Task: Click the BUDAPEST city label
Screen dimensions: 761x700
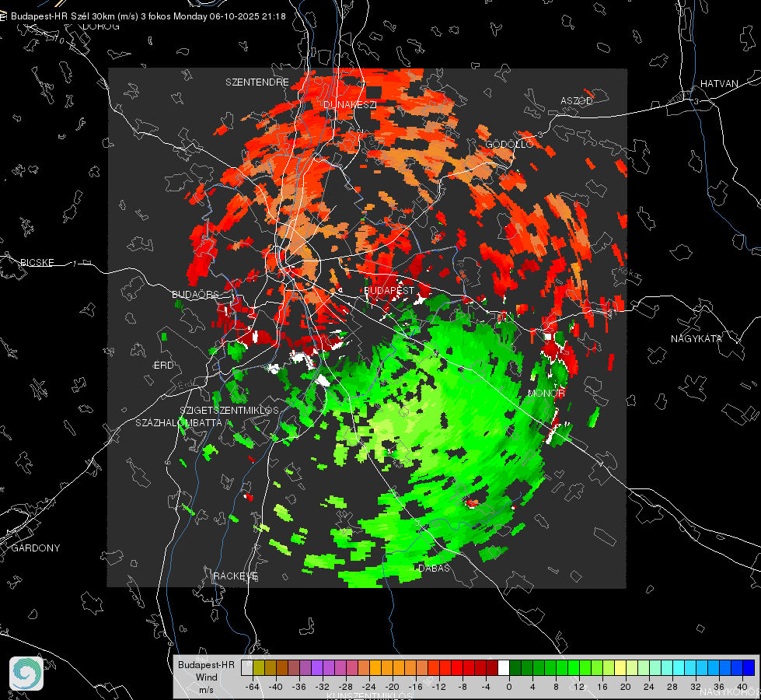Action: [x=389, y=290]
